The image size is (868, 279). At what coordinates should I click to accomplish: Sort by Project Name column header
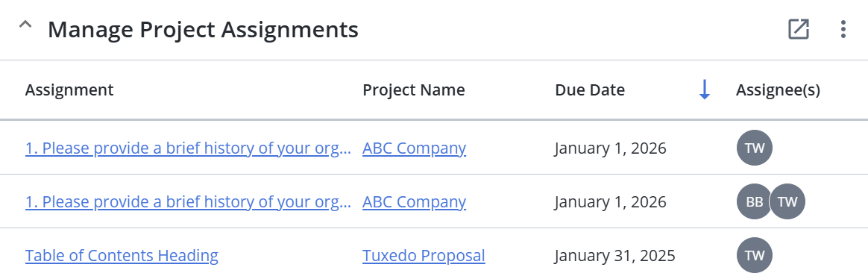[x=414, y=90]
